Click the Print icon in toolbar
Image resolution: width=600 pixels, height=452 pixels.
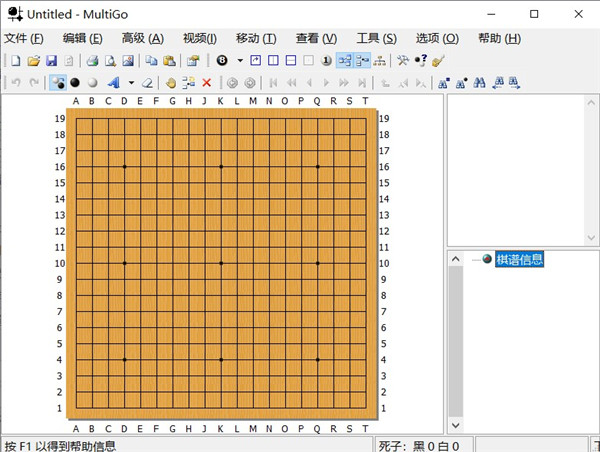click(x=91, y=61)
